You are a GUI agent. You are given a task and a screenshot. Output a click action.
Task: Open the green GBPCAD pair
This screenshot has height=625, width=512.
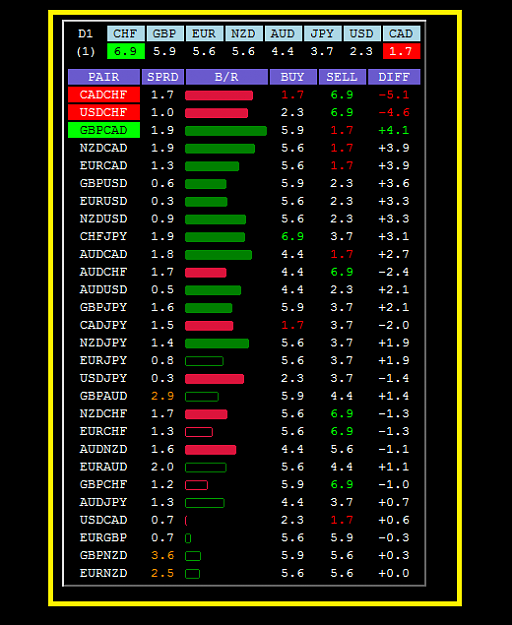(x=104, y=130)
